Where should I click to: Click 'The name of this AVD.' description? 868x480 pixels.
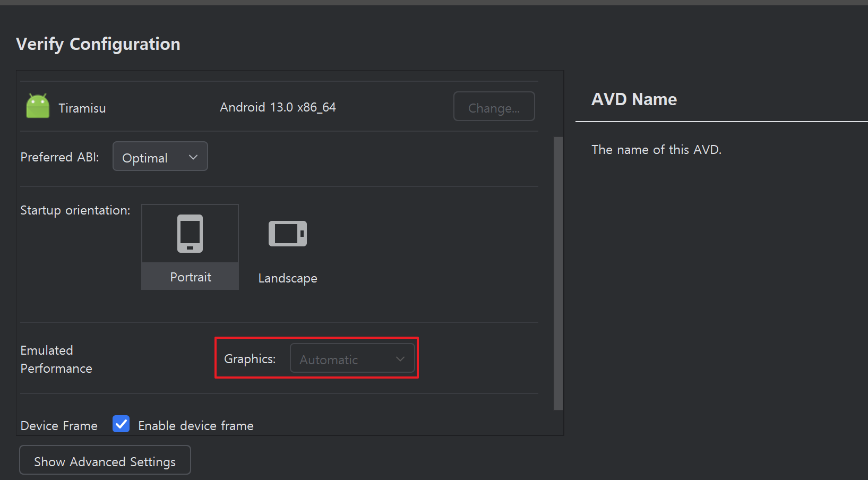click(x=656, y=150)
